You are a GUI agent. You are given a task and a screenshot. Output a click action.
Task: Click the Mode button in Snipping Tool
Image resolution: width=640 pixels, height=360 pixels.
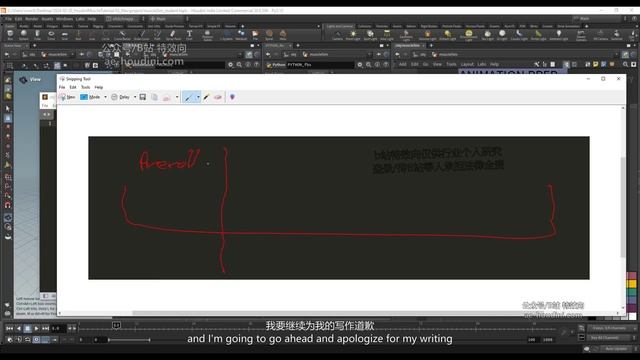pos(90,97)
